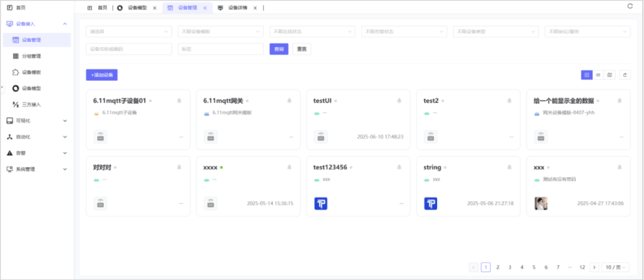The height and width of the screenshot is (280, 644).
Task: Open the 10/页 page size dropdown
Action: coord(615,267)
